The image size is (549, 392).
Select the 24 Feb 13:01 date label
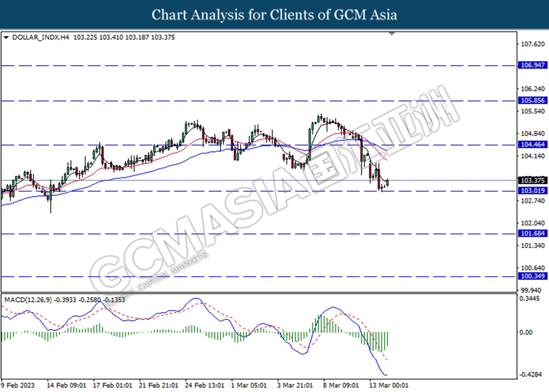pos(205,385)
